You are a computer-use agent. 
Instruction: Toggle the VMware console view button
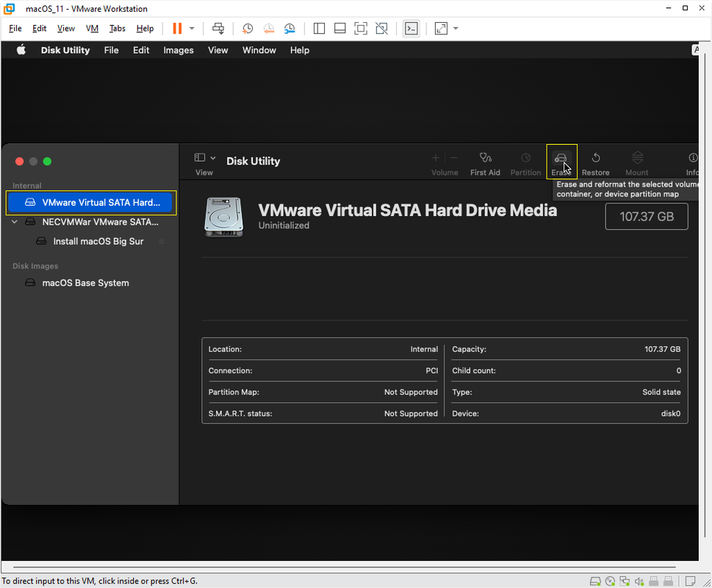tap(411, 29)
